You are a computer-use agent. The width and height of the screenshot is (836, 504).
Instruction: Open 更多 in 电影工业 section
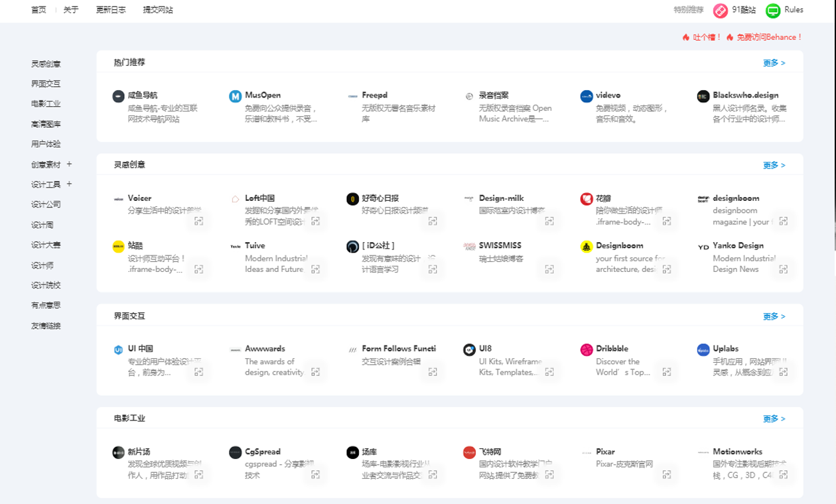[x=774, y=418]
